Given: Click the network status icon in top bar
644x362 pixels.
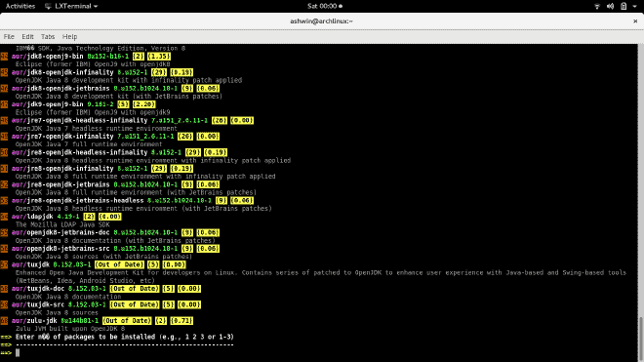Looking at the screenshot, I should 597,6.
